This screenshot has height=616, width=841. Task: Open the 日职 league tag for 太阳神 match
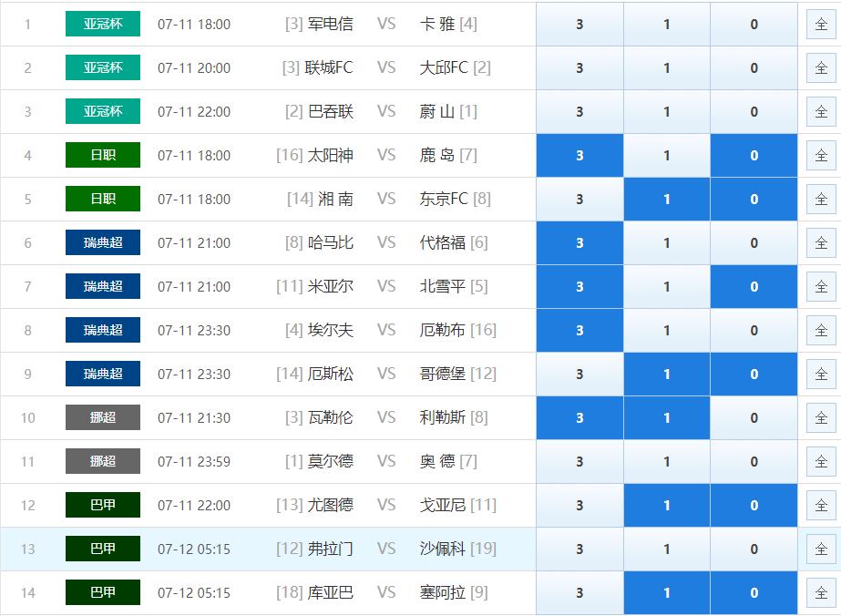[x=103, y=156]
